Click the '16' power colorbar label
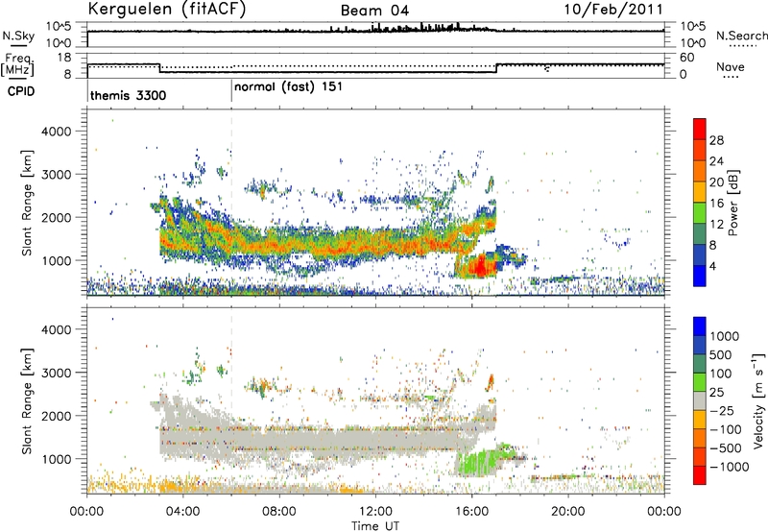 [716, 204]
